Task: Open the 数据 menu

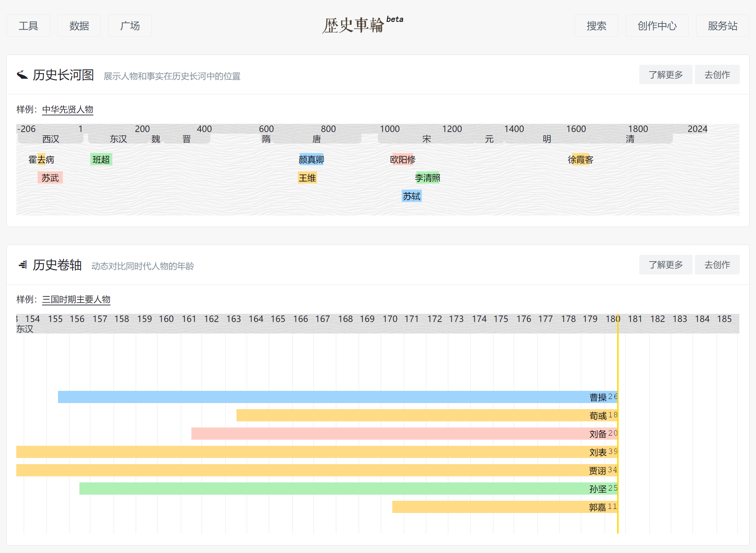Action: tap(79, 26)
